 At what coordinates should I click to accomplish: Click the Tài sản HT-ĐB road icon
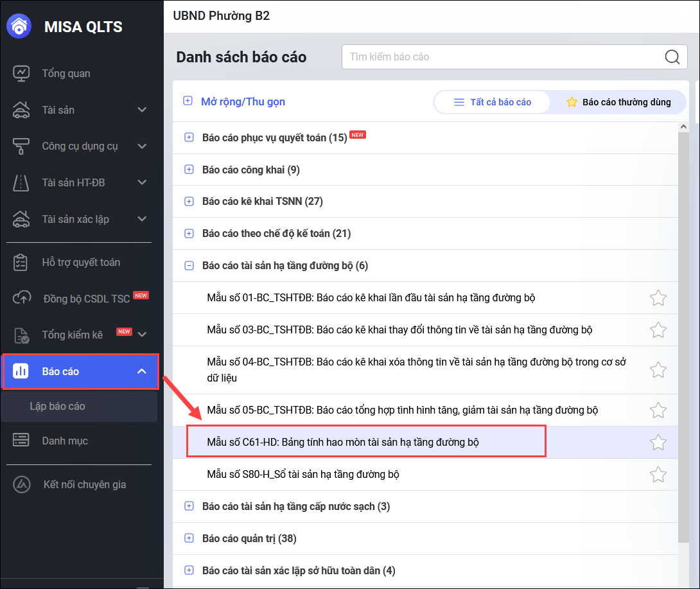(x=21, y=182)
